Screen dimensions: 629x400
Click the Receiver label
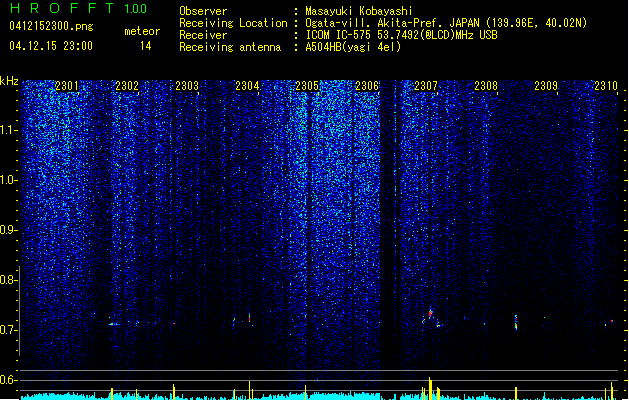pos(203,35)
